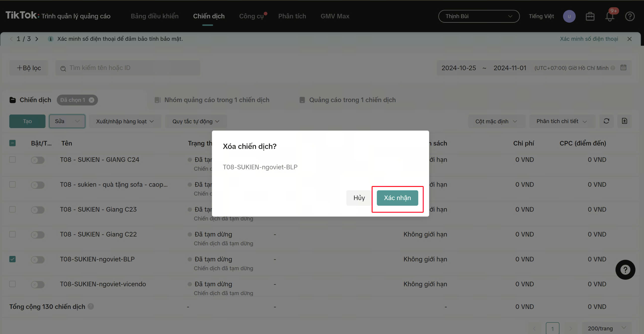Toggle on ngoviet-vicendo campaign switch
Screen dimensions: 644x334
click(38, 284)
